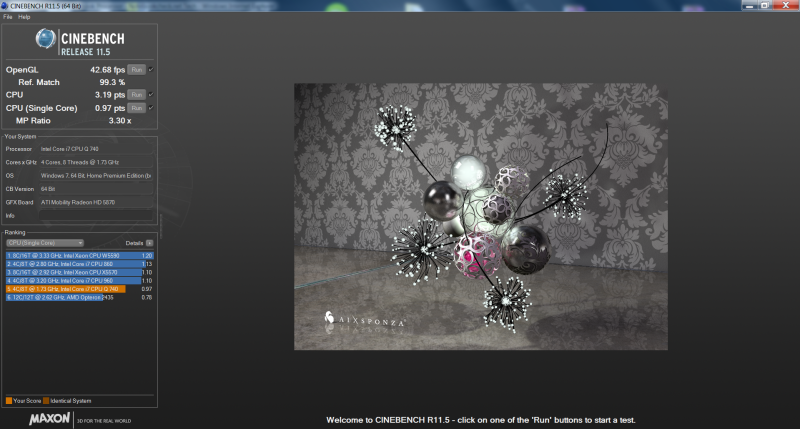Click the Cinebench globe logo icon
Viewport: 800px width, 429px height.
coord(45,39)
